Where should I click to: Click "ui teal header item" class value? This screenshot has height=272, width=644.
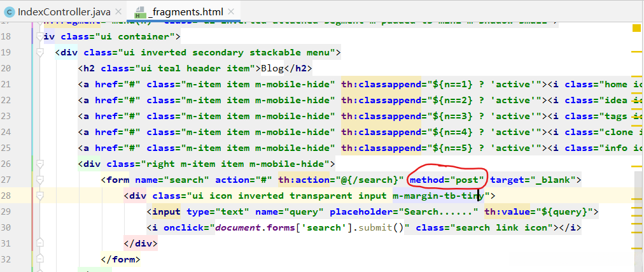(199, 68)
